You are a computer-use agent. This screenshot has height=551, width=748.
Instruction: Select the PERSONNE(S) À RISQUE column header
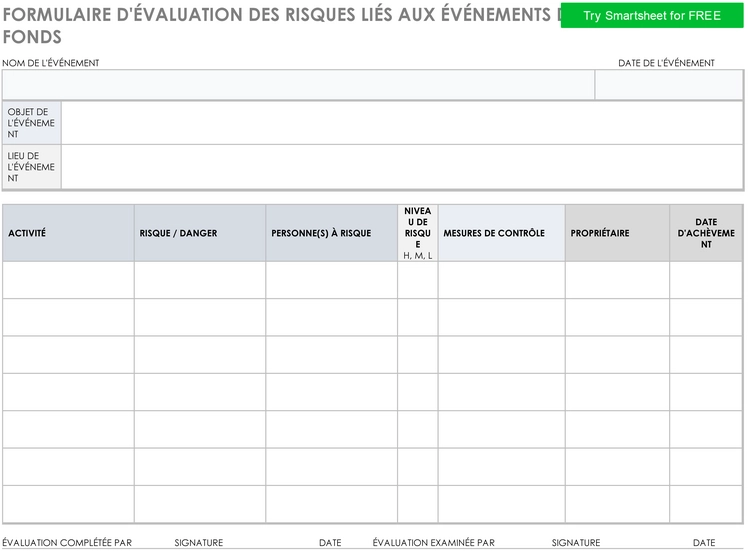point(332,233)
